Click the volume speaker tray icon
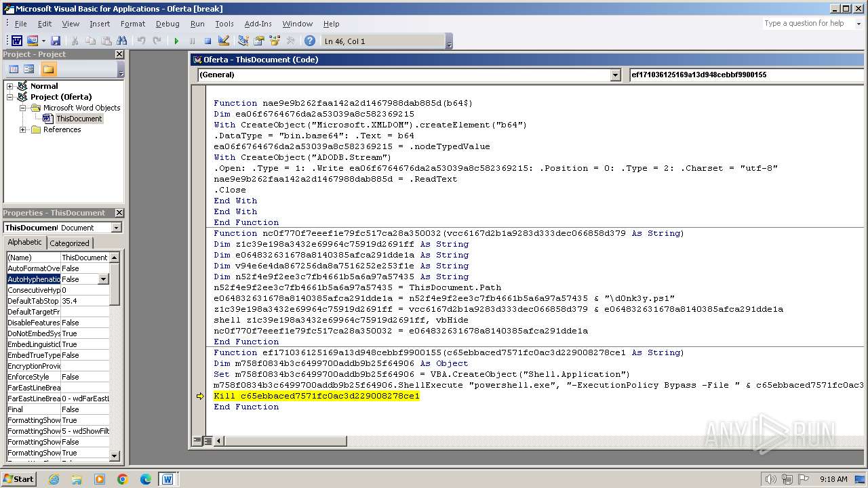 click(x=771, y=479)
